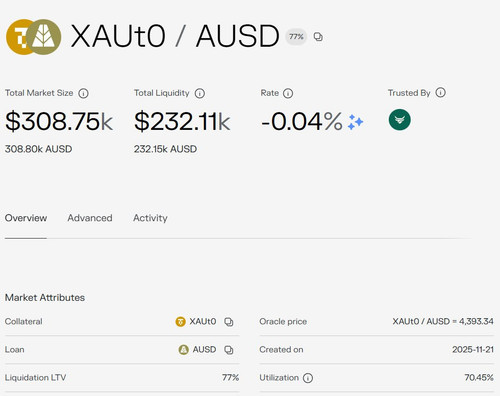500x396 pixels.
Task: Open the Utilization info icon
Action: [308, 378]
